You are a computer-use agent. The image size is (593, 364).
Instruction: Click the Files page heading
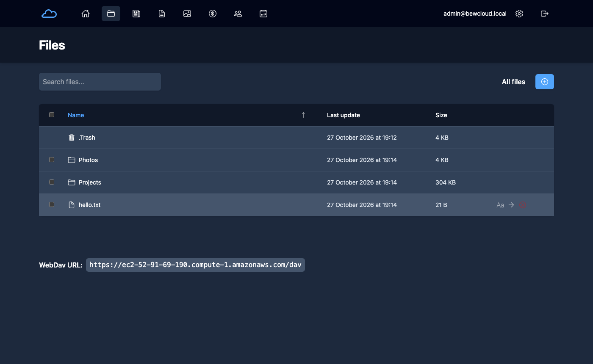(x=52, y=45)
